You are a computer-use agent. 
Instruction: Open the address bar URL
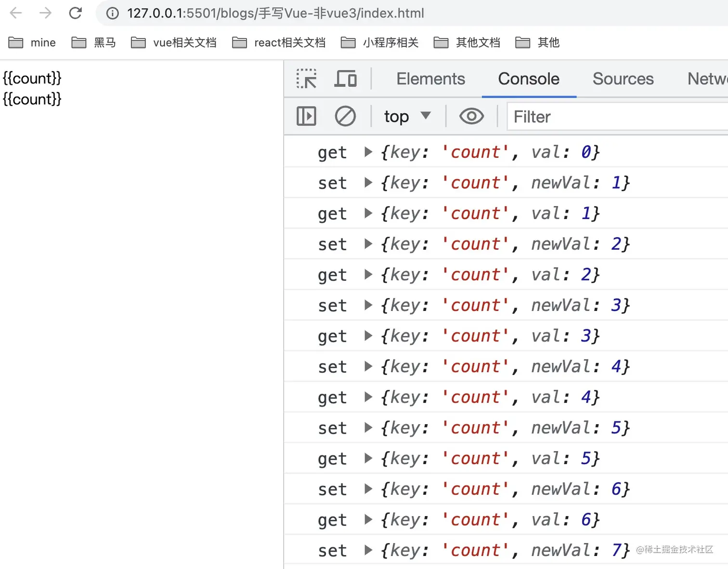(x=275, y=13)
